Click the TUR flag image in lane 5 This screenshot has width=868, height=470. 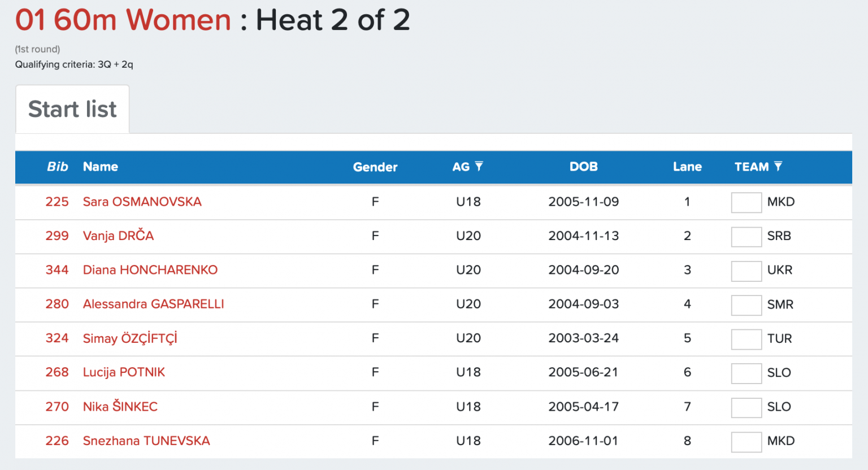click(746, 339)
